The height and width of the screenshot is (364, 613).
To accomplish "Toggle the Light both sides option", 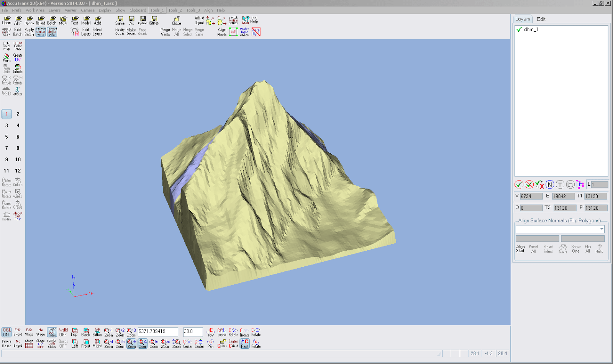I will tap(52, 331).
